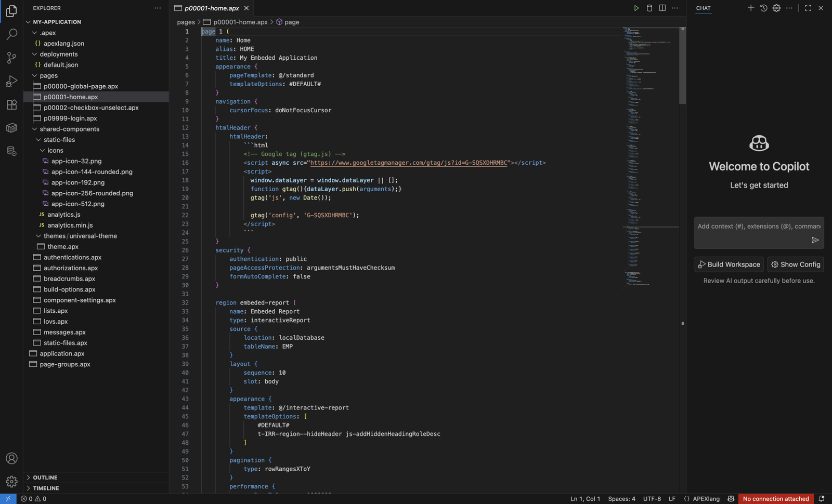Open app-icon-32.png file
The image size is (832, 504).
click(76, 161)
